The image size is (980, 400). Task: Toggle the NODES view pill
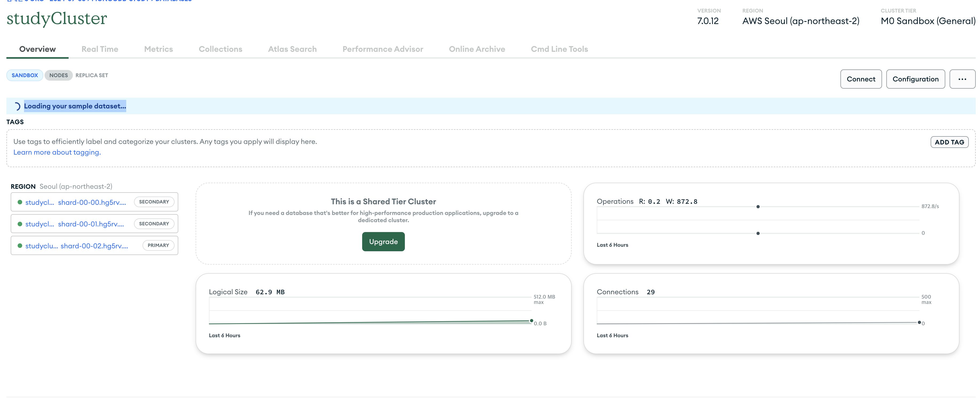coord(58,75)
